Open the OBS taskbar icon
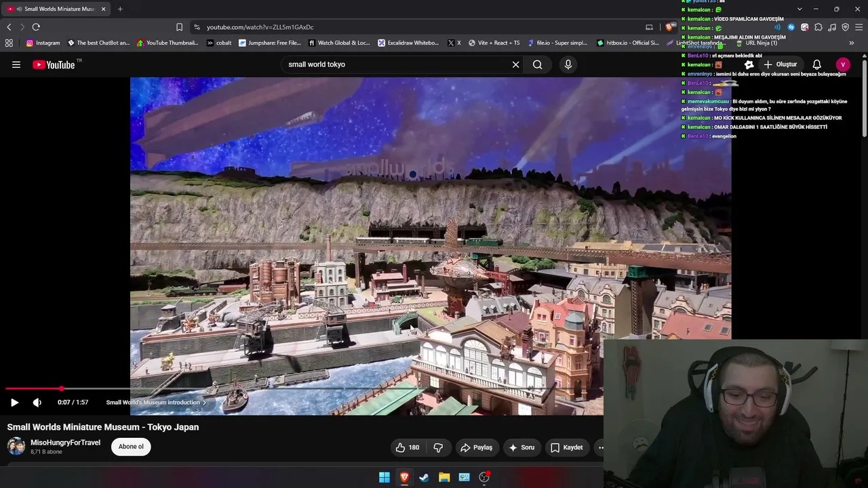 (x=484, y=477)
